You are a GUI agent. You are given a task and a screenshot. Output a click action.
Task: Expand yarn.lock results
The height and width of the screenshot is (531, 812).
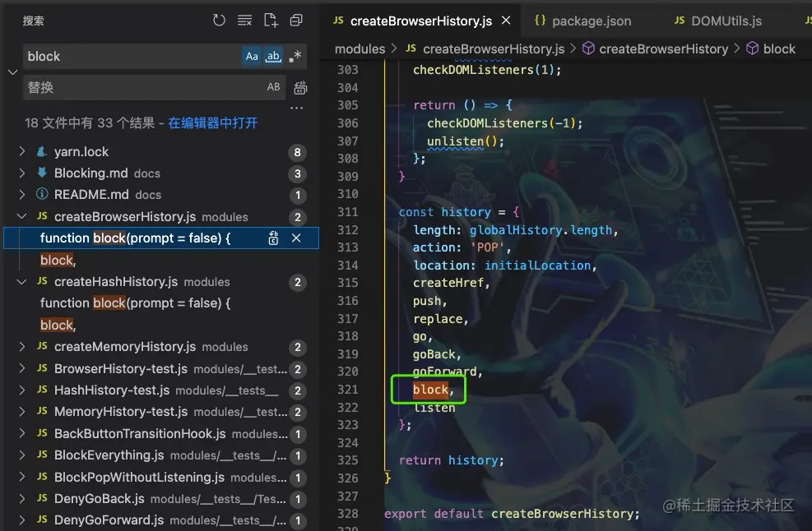pyautogui.click(x=21, y=151)
